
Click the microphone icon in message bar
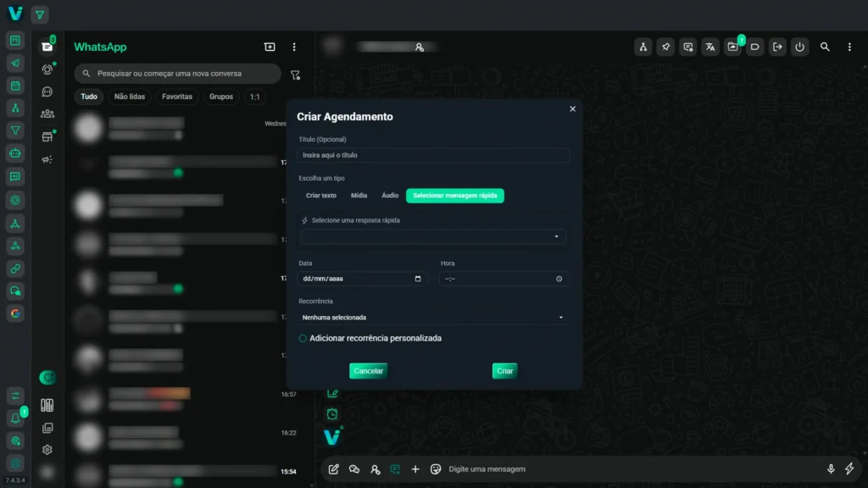tap(831, 469)
